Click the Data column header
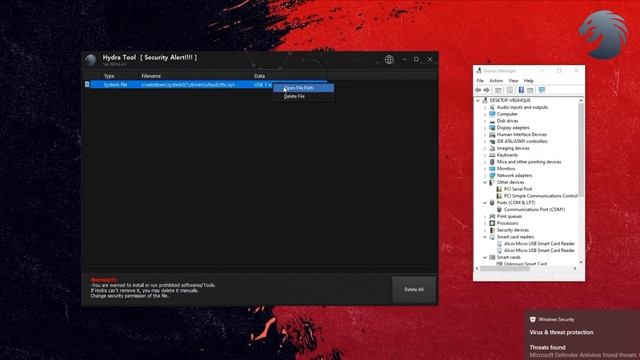The height and width of the screenshot is (360, 640). click(x=260, y=76)
